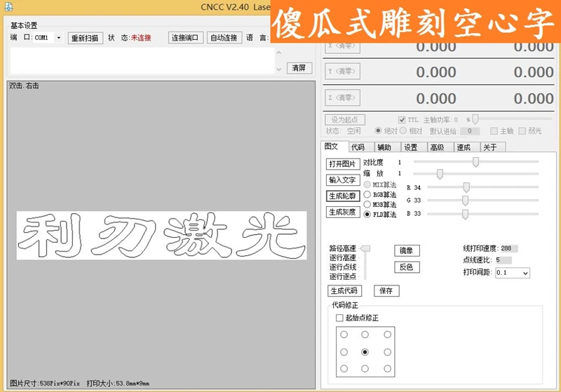Select the middle-right start point radio
The height and width of the screenshot is (392, 561).
pos(388,352)
